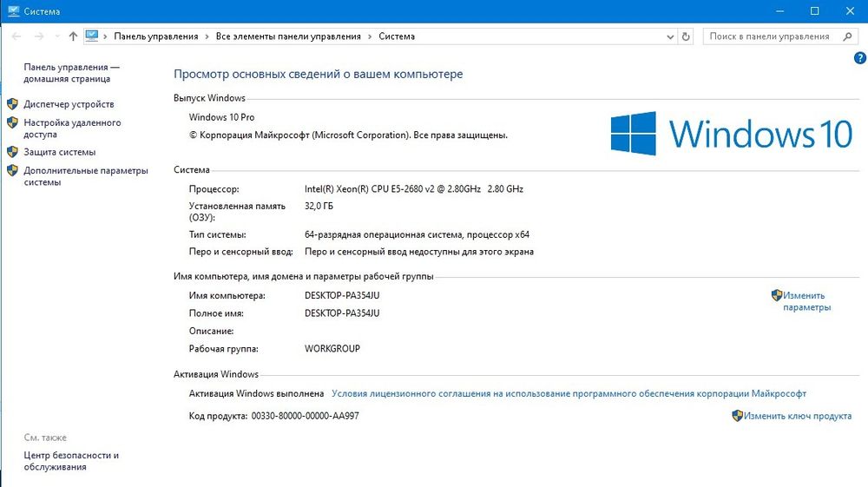Maximize the Система window
The width and height of the screenshot is (868, 487).
click(815, 11)
